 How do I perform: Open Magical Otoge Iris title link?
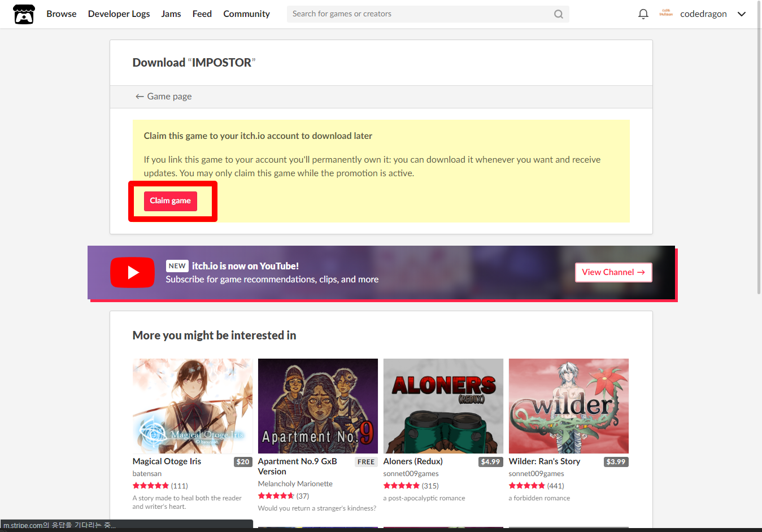(167, 461)
